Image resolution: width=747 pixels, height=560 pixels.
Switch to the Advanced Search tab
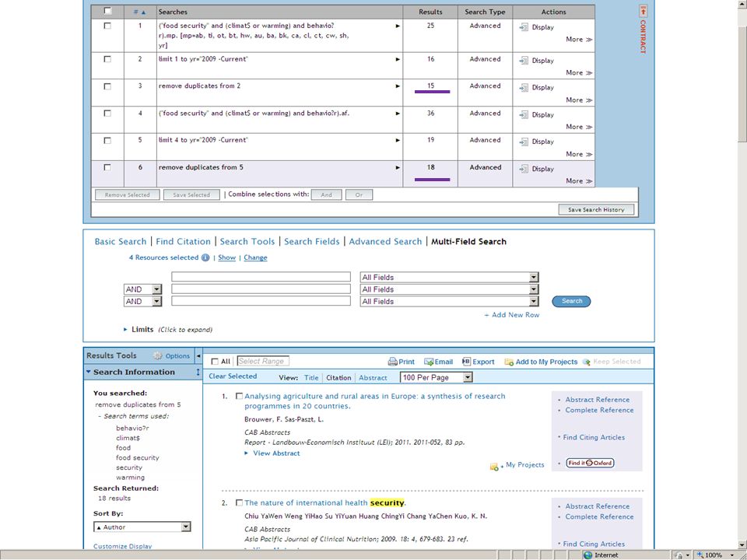(385, 241)
